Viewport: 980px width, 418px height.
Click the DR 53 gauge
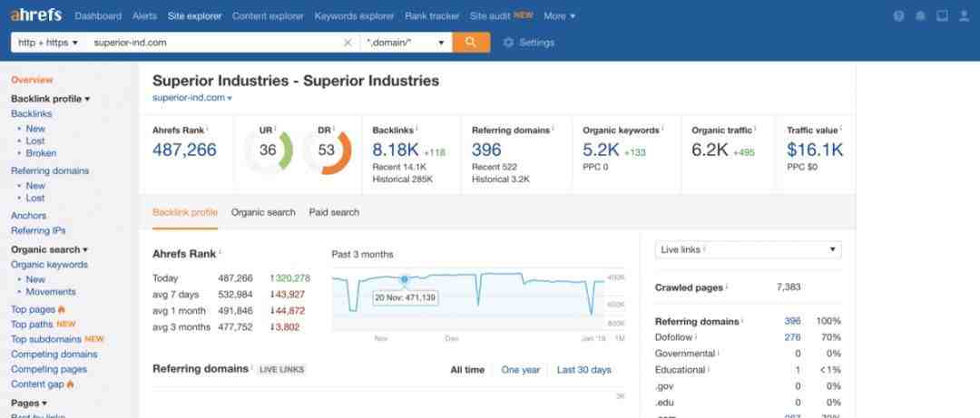[x=327, y=151]
